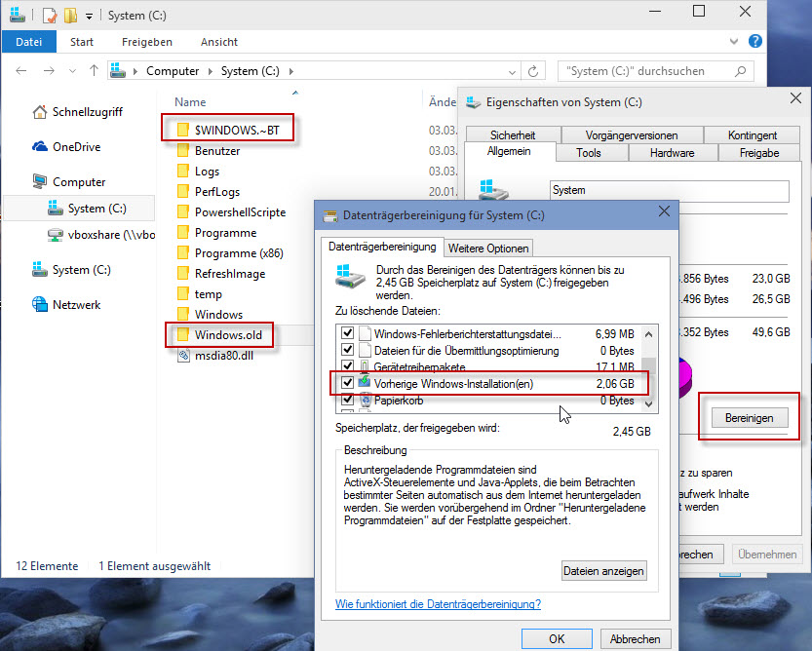Click the Logs folder icon
This screenshot has width=812, height=651.
(183, 171)
